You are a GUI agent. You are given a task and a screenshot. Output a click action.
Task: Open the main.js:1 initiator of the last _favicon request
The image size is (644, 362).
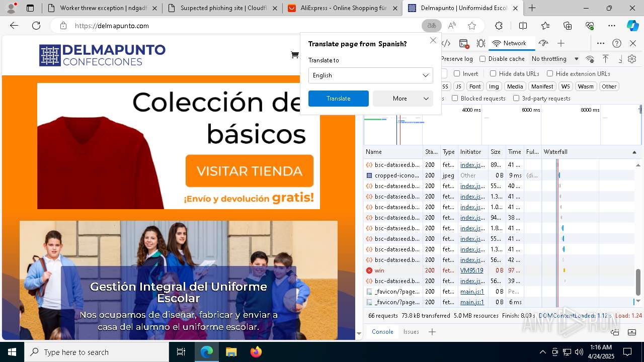[x=472, y=302]
